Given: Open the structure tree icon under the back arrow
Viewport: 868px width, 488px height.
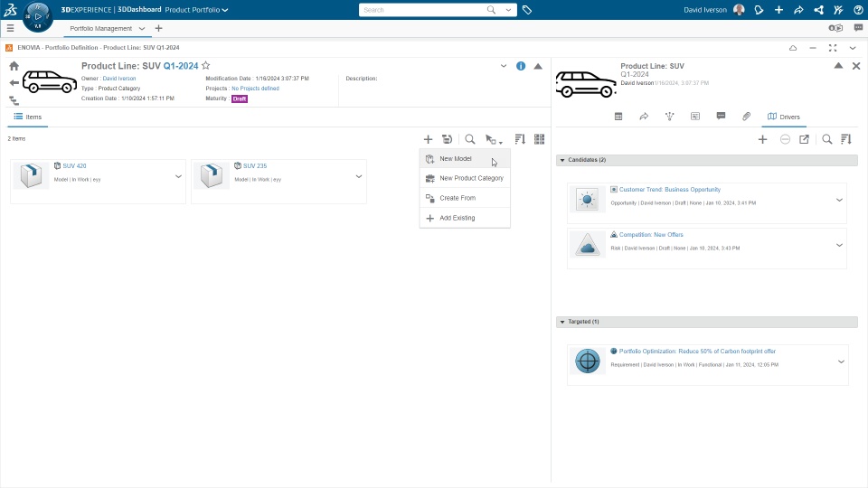Looking at the screenshot, I should (14, 100).
